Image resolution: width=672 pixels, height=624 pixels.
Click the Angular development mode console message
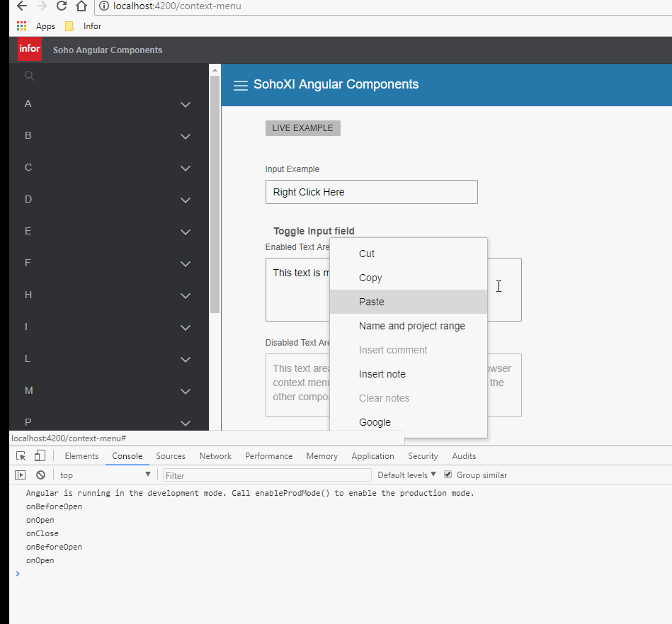[250, 493]
